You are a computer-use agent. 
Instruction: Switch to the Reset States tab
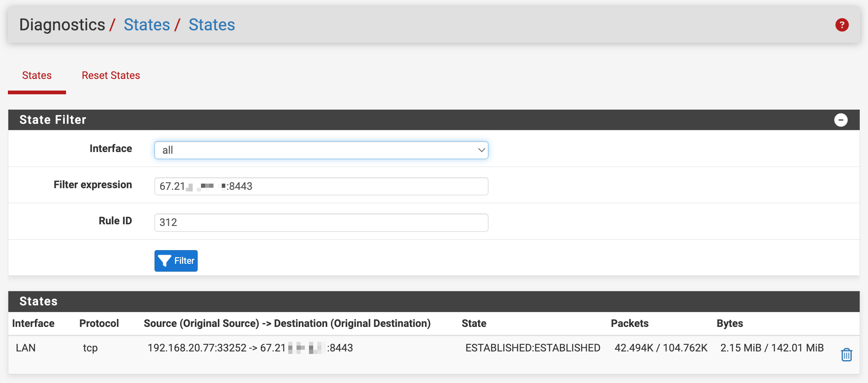tap(111, 76)
